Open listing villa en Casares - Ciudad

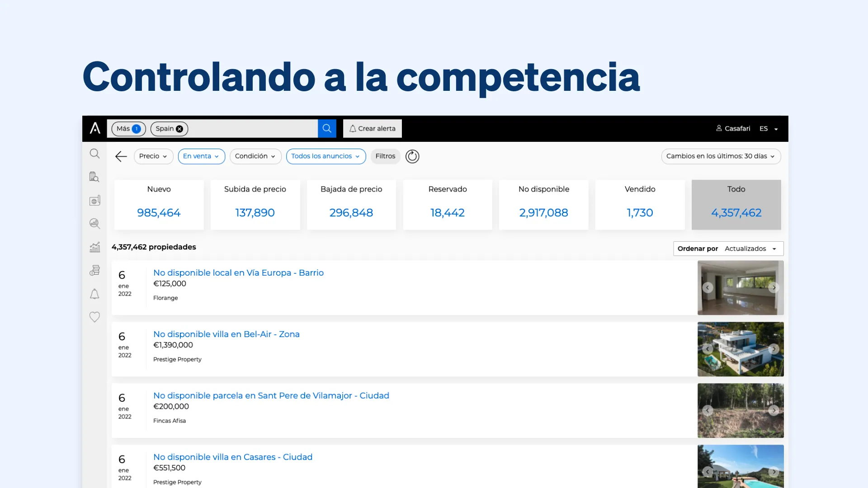coord(233,457)
